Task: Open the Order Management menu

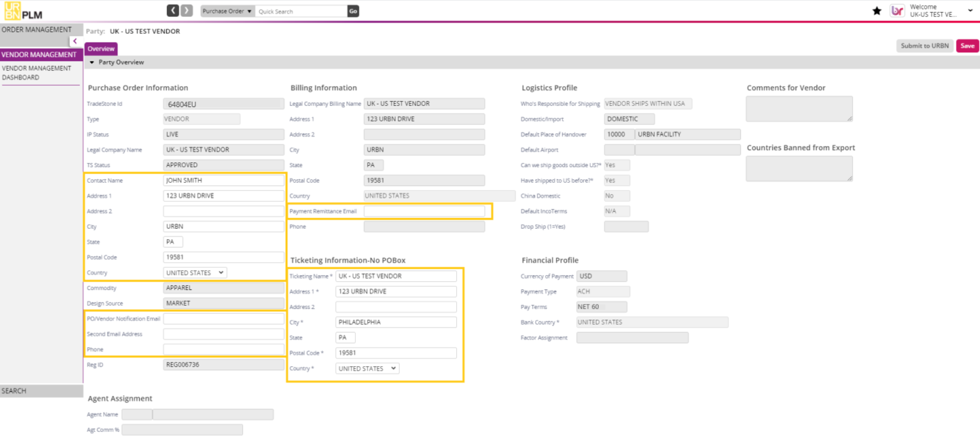Action: [37, 30]
